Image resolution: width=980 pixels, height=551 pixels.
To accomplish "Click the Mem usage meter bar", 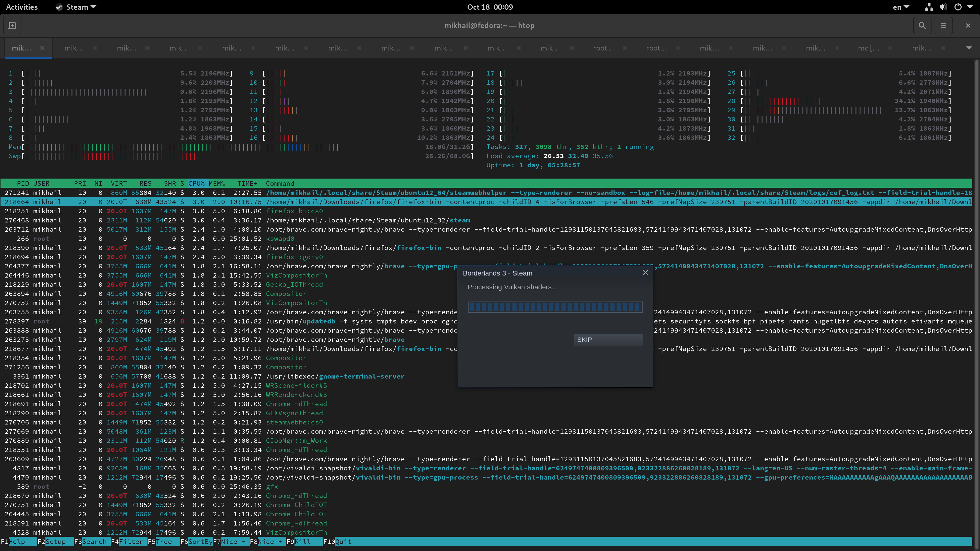I will tap(241, 147).
